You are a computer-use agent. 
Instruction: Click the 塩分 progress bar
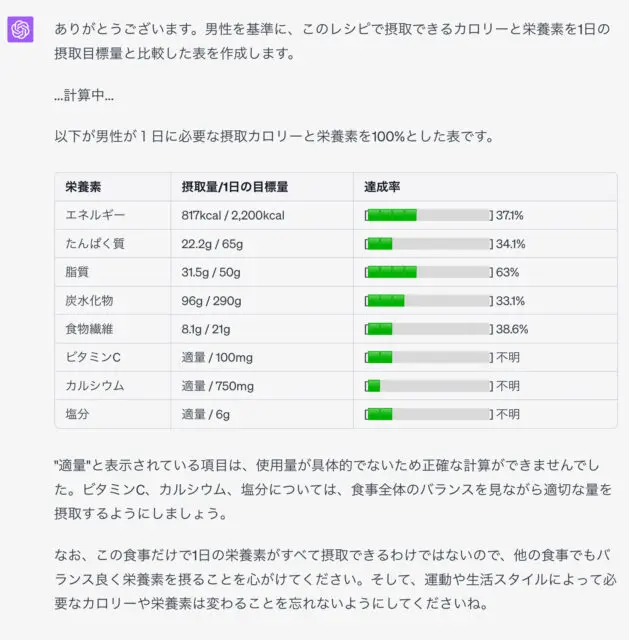[x=429, y=414]
